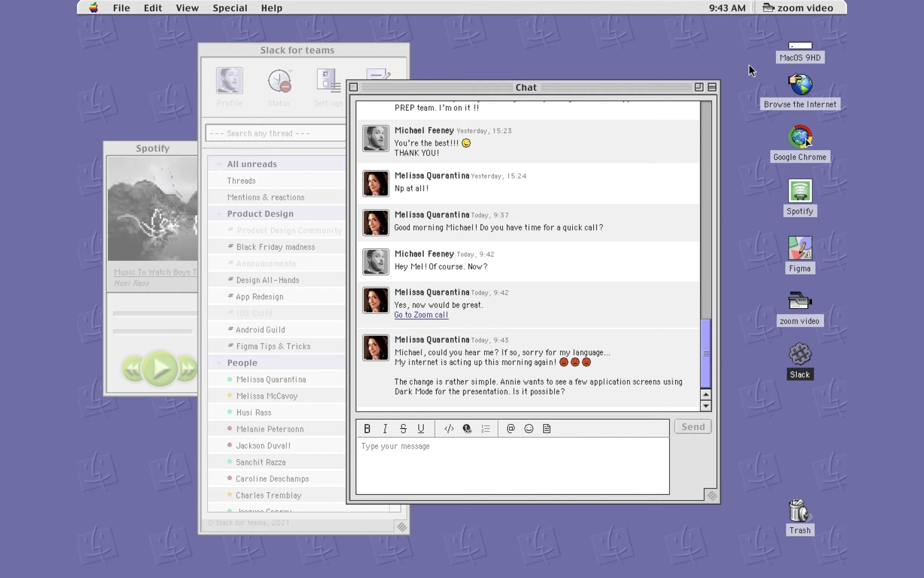Open chat with Melanie Petersonn
Image resolution: width=924 pixels, height=578 pixels.
[277, 429]
